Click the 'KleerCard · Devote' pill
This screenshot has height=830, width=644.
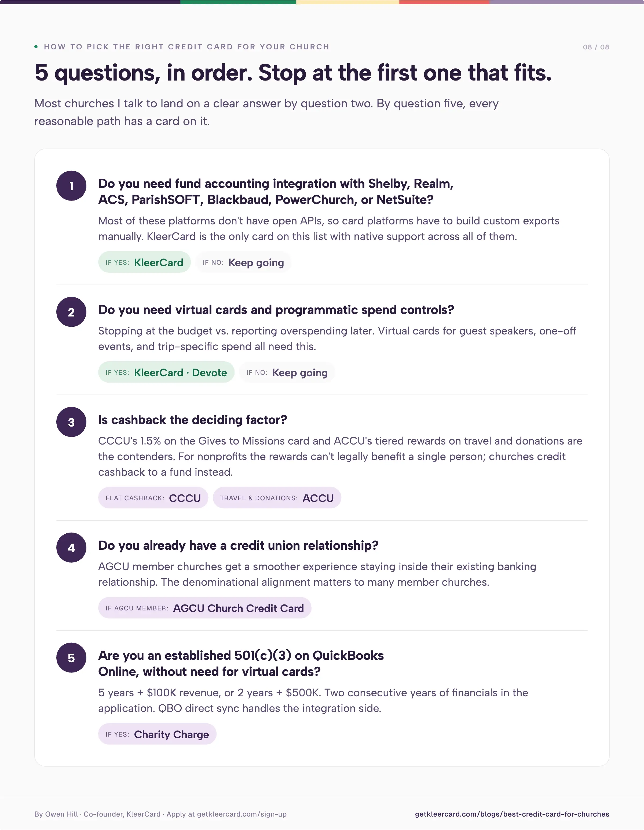pos(166,372)
